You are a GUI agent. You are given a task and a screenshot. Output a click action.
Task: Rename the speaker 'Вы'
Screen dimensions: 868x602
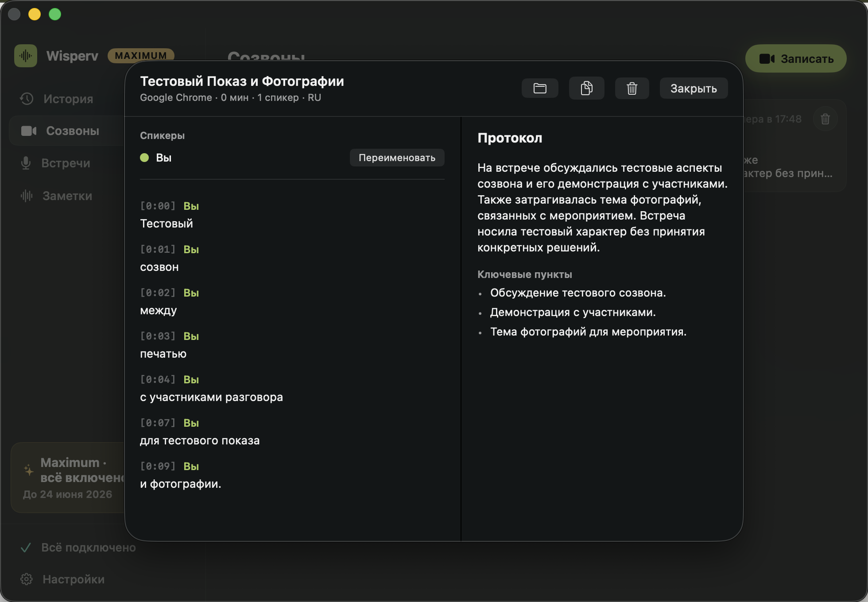pos(397,158)
